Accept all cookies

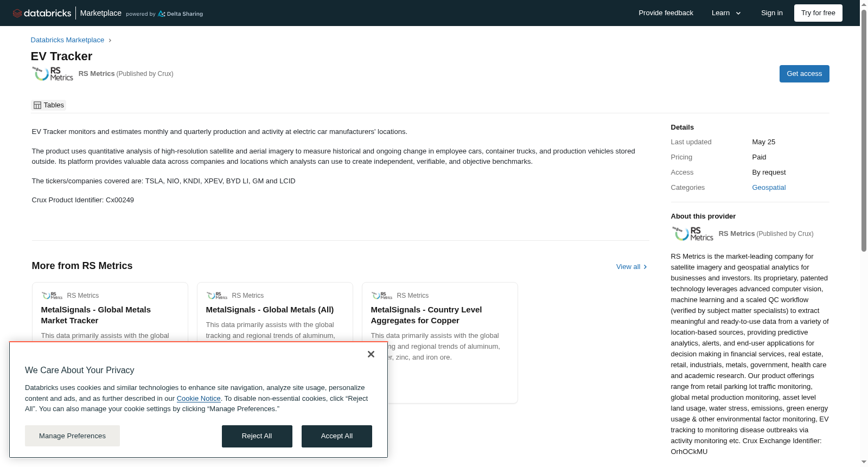tap(337, 436)
